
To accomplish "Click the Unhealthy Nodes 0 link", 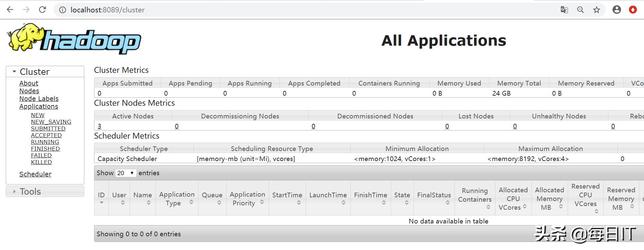I will (x=515, y=126).
